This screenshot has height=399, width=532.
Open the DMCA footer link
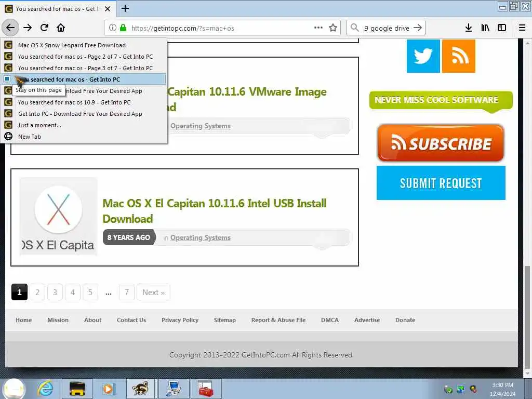[330, 320]
